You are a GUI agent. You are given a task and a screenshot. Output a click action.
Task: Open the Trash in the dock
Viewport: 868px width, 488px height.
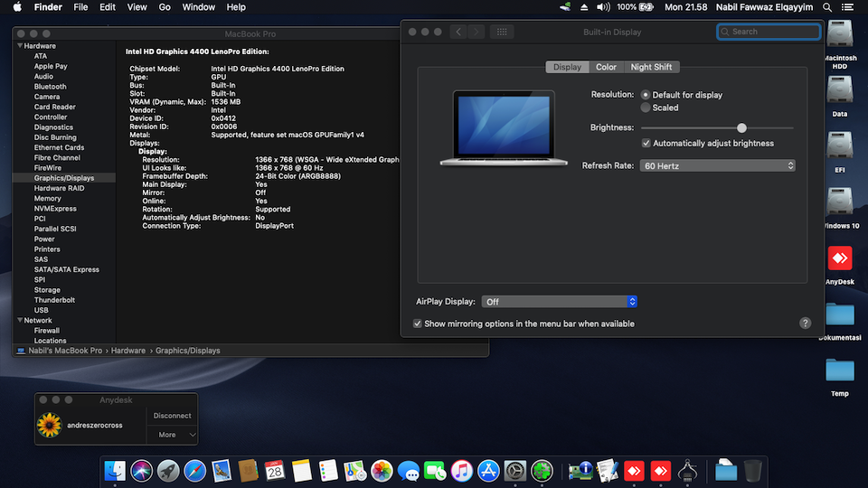[x=752, y=470]
